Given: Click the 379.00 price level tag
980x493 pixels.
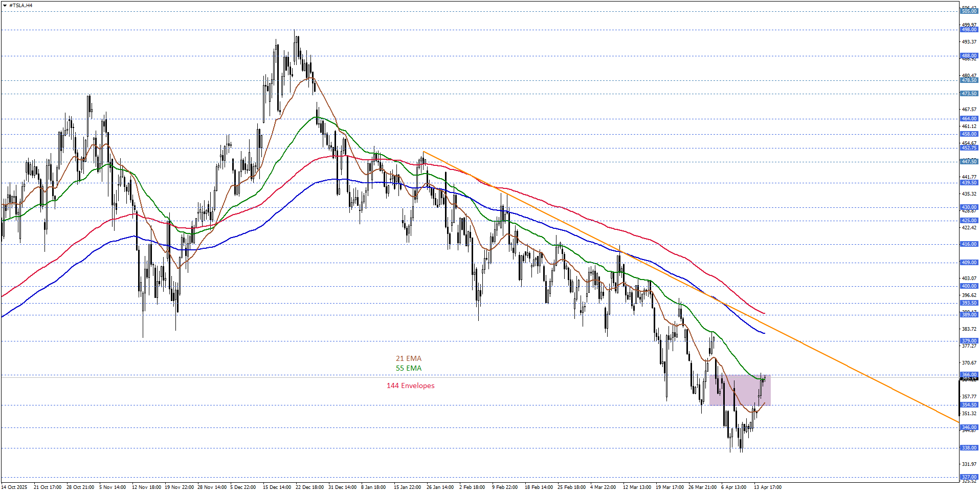Looking at the screenshot, I should coord(969,341).
